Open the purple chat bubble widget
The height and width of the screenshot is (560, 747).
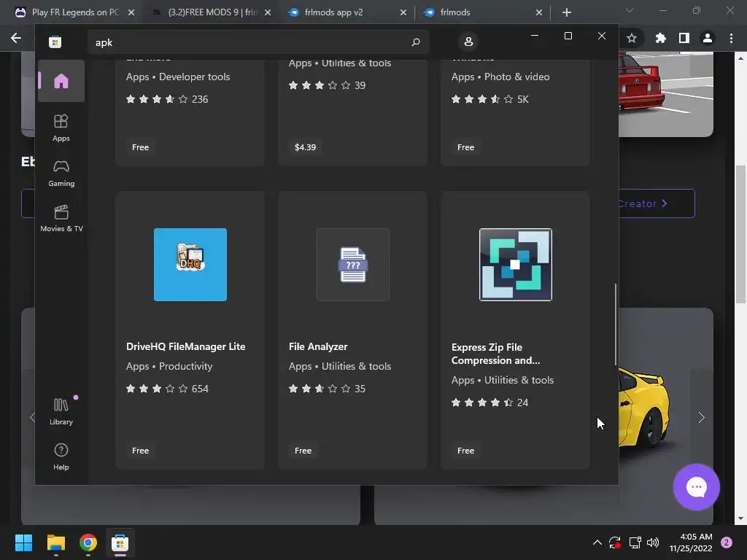[697, 487]
